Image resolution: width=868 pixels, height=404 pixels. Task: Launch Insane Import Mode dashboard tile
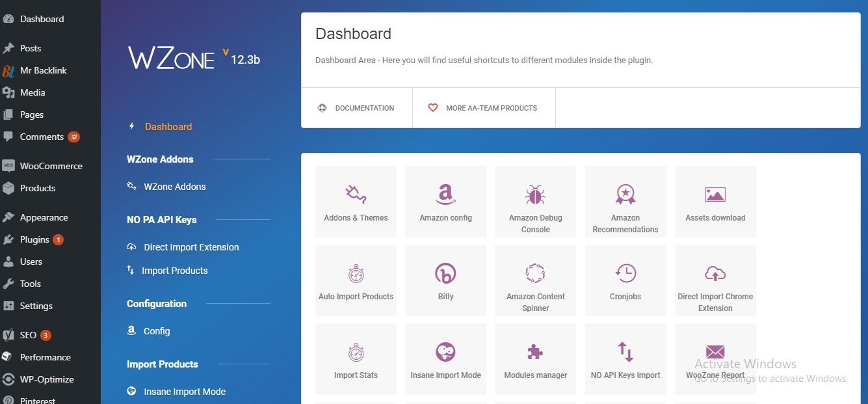coord(445,359)
